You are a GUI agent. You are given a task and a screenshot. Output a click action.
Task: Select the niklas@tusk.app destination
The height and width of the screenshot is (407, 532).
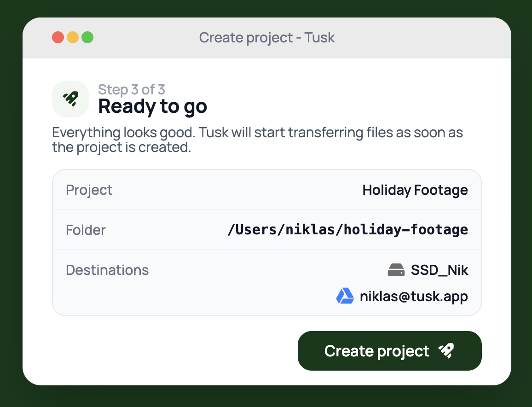414,297
